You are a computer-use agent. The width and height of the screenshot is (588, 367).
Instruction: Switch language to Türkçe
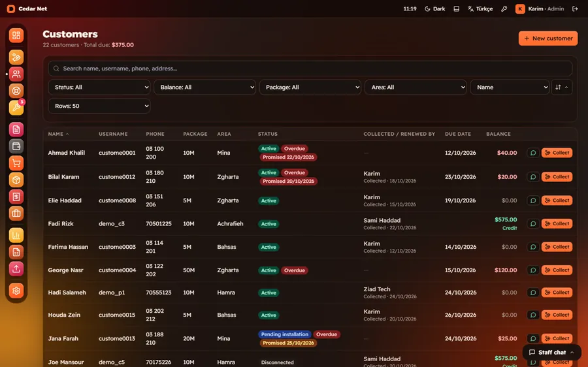480,8
